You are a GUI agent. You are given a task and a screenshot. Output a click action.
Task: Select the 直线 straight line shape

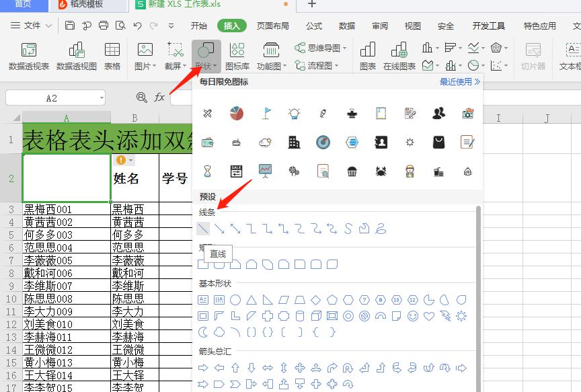[203, 229]
